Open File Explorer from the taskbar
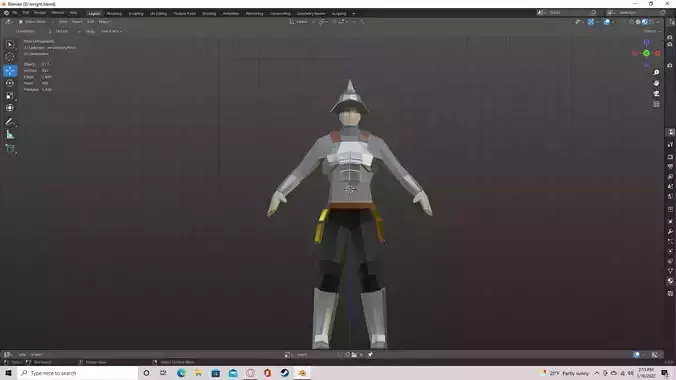This screenshot has height=380, width=676. [198, 373]
